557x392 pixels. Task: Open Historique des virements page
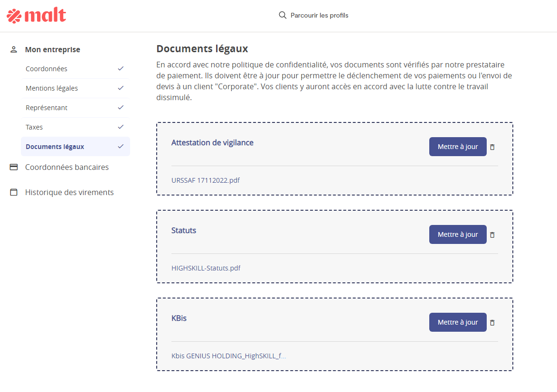click(x=69, y=192)
